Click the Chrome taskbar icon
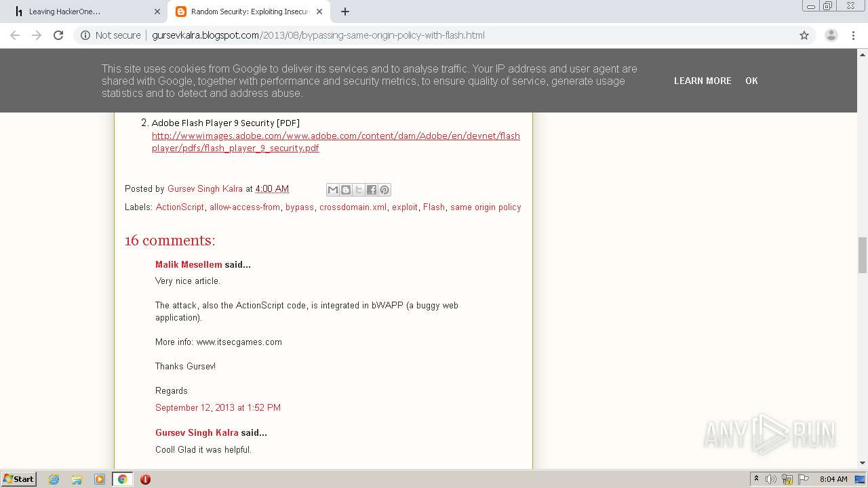The width and height of the screenshot is (868, 488). [x=122, y=479]
